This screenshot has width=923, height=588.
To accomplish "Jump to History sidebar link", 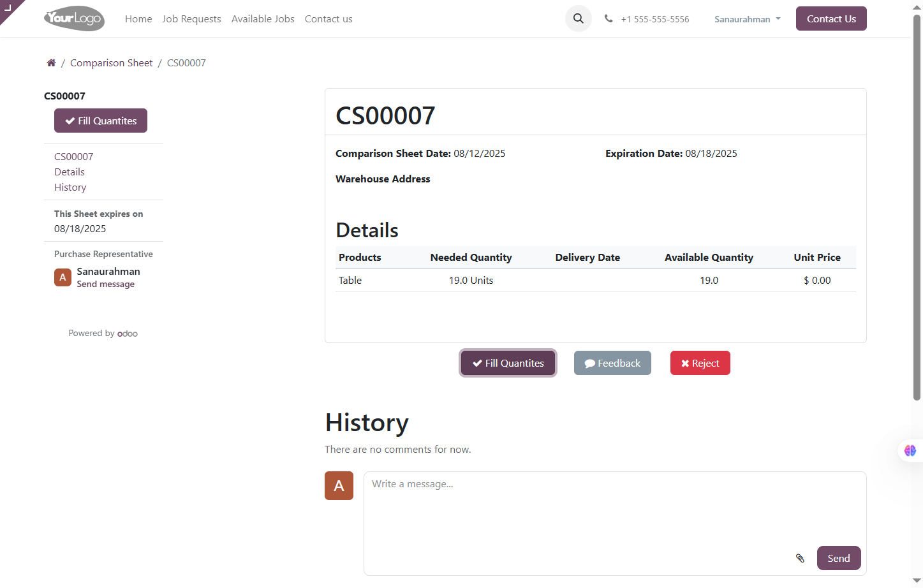I will [x=70, y=187].
